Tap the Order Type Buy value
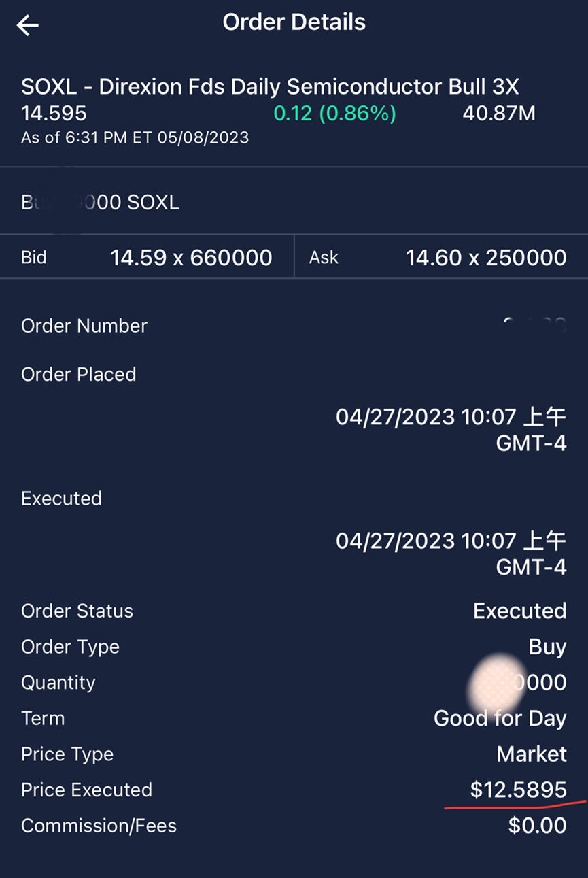Viewport: 588px width, 878px height. pyautogui.click(x=547, y=647)
